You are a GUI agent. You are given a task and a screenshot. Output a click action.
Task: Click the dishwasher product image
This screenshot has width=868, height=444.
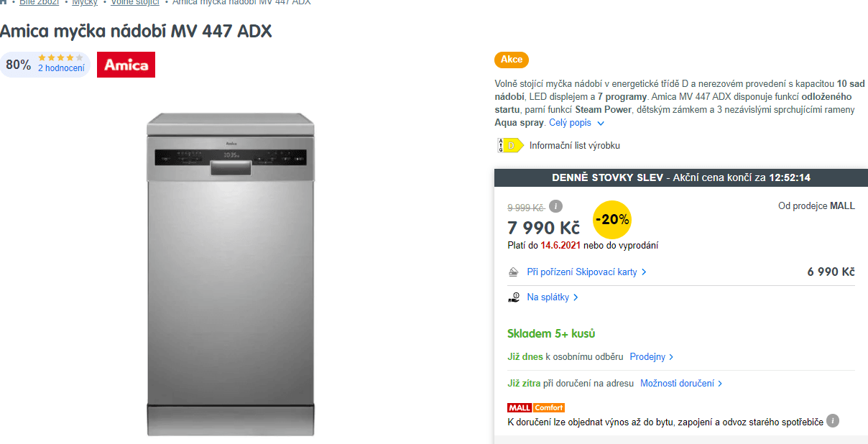(x=231, y=274)
